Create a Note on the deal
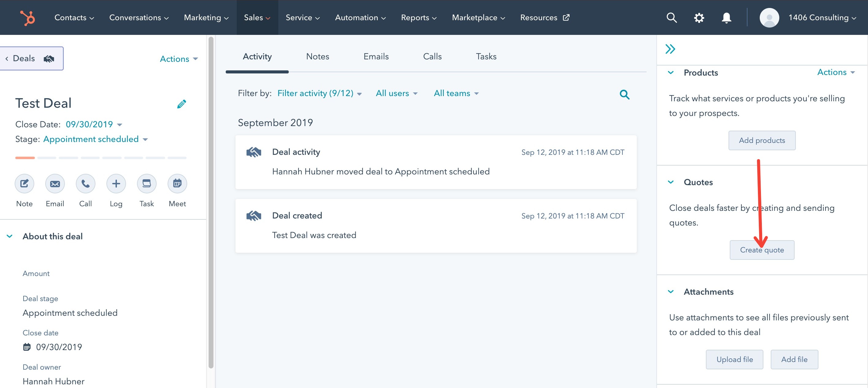 (x=24, y=184)
